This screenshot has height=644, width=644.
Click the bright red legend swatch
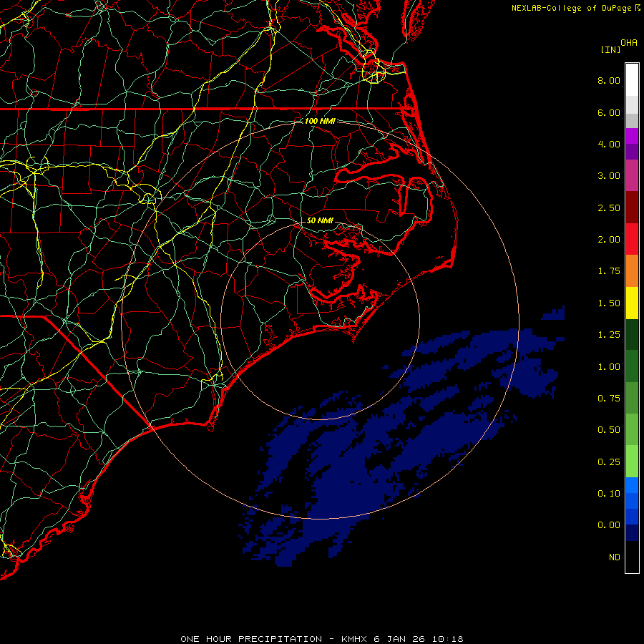[632, 239]
